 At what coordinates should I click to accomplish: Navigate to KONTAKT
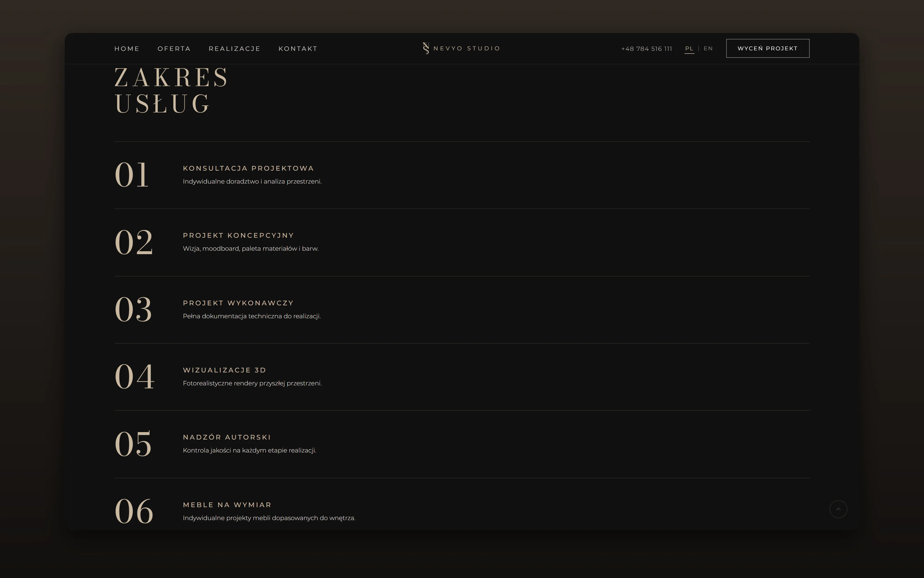(298, 49)
